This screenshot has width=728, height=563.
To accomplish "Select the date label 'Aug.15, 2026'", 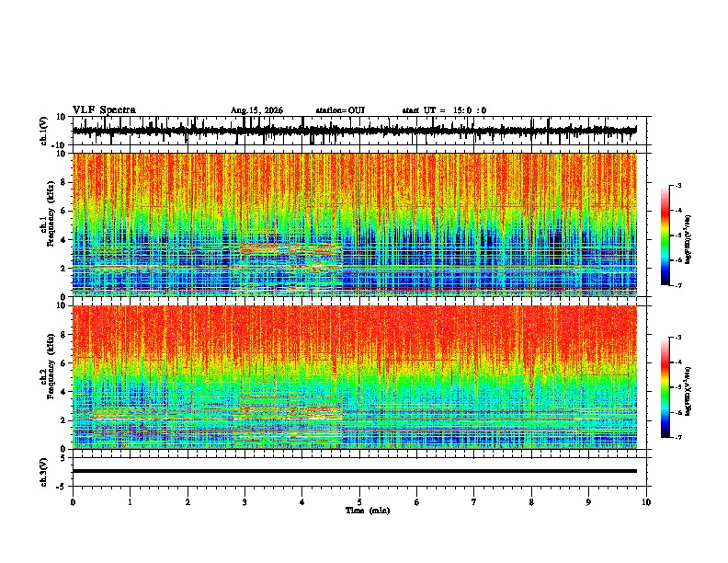I will (x=256, y=110).
